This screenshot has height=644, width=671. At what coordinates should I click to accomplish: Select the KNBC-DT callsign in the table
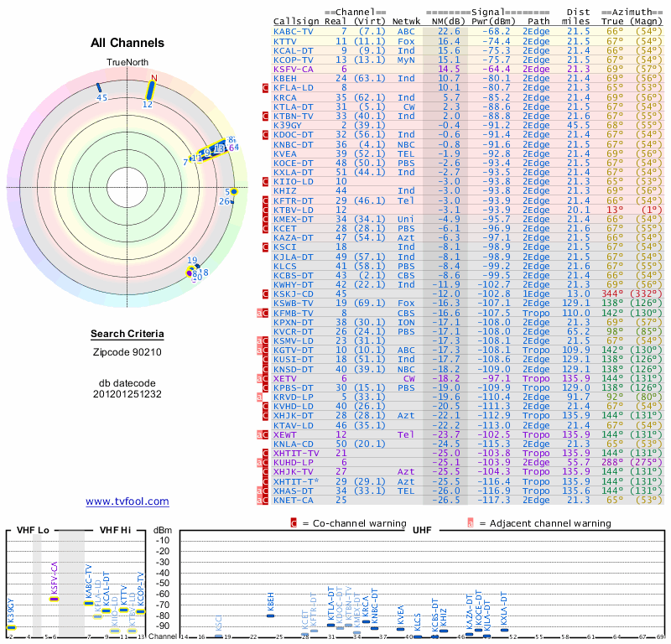pos(293,144)
